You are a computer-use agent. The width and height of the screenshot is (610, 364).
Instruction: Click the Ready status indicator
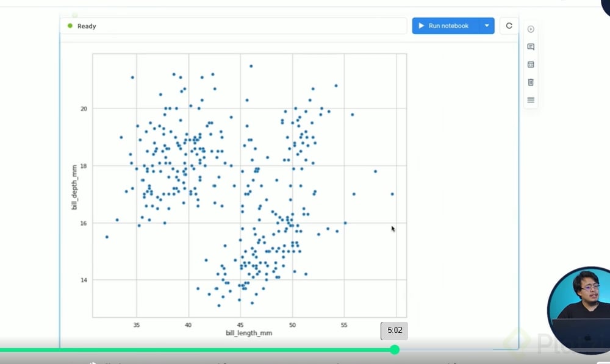click(82, 26)
